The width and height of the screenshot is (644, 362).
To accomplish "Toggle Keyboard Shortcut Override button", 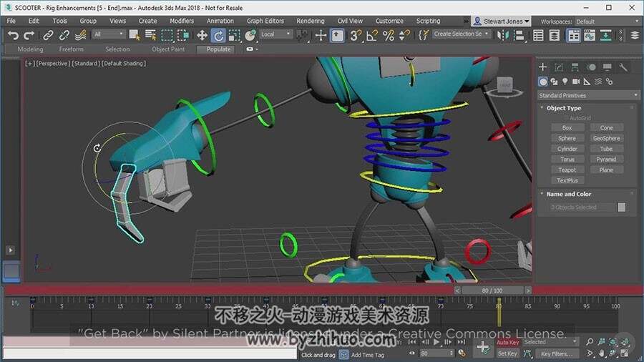I will pyautogui.click(x=337, y=36).
